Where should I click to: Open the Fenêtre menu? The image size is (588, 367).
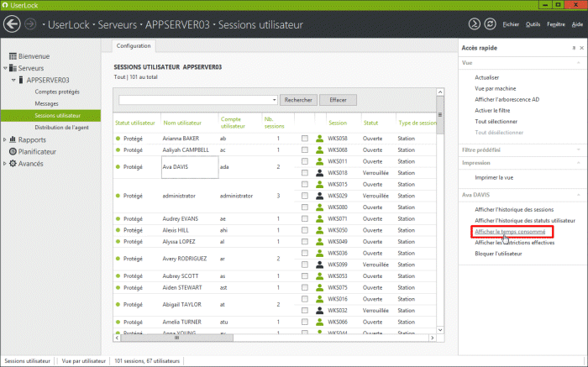point(556,24)
